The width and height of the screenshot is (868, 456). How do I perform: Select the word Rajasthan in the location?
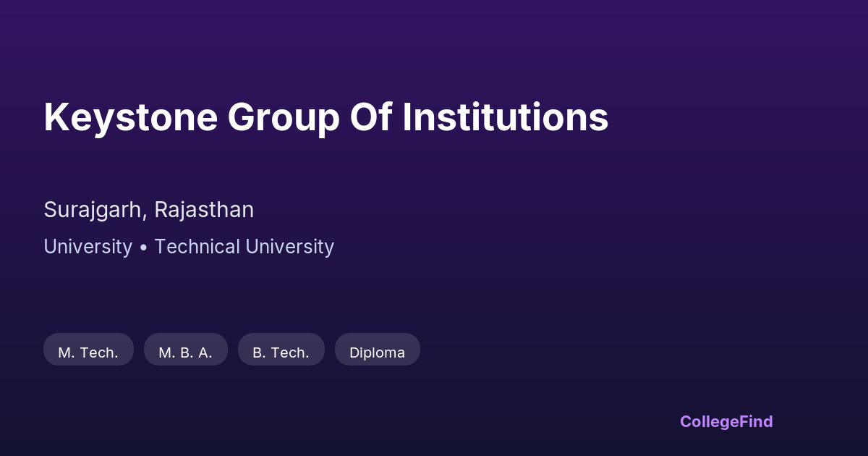pyautogui.click(x=204, y=210)
